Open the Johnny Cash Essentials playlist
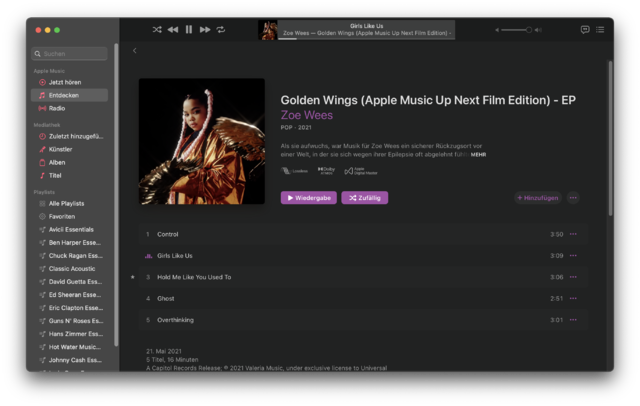Screen dimensions: 640x406 coord(69,360)
